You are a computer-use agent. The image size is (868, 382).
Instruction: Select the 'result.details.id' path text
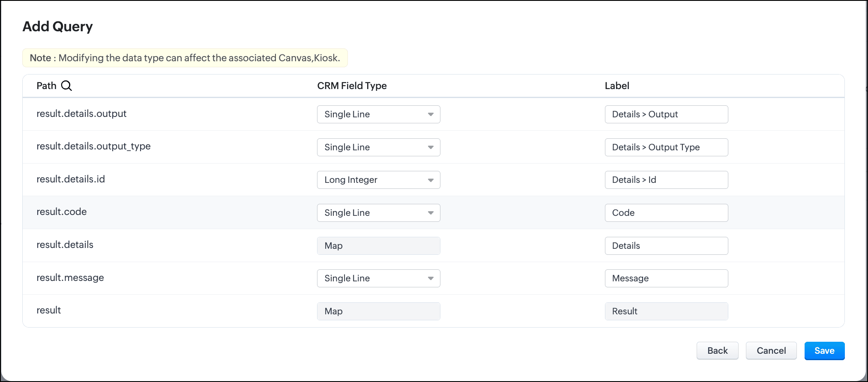(x=71, y=179)
